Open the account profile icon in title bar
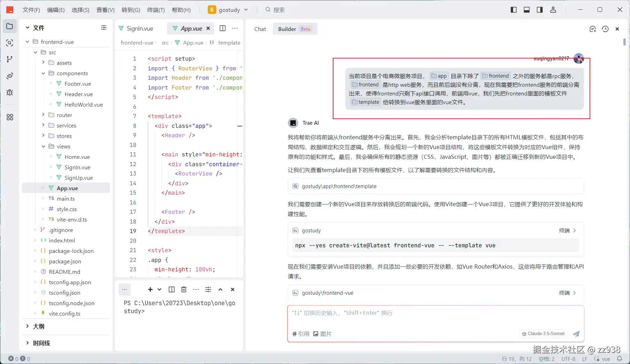This screenshot has width=630, height=364. (x=553, y=10)
